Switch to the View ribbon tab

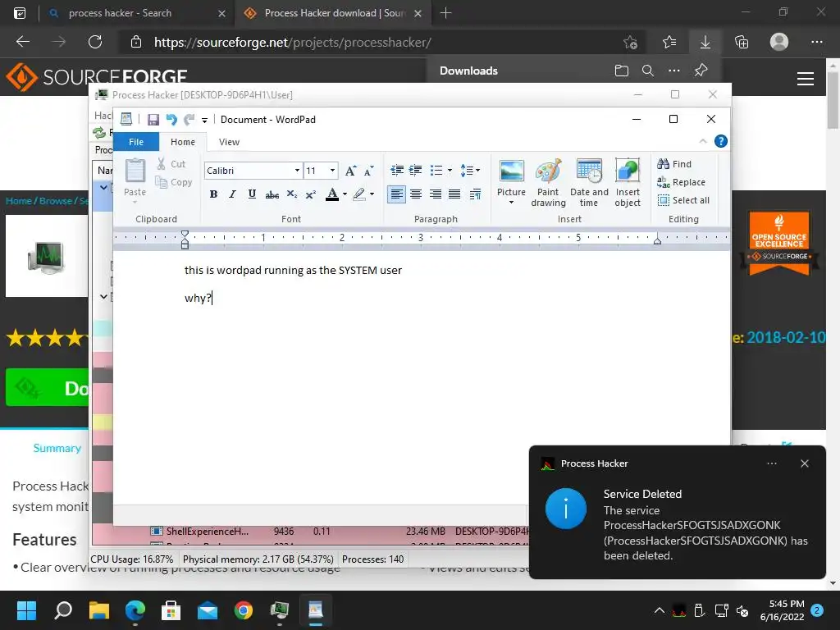[x=229, y=142]
